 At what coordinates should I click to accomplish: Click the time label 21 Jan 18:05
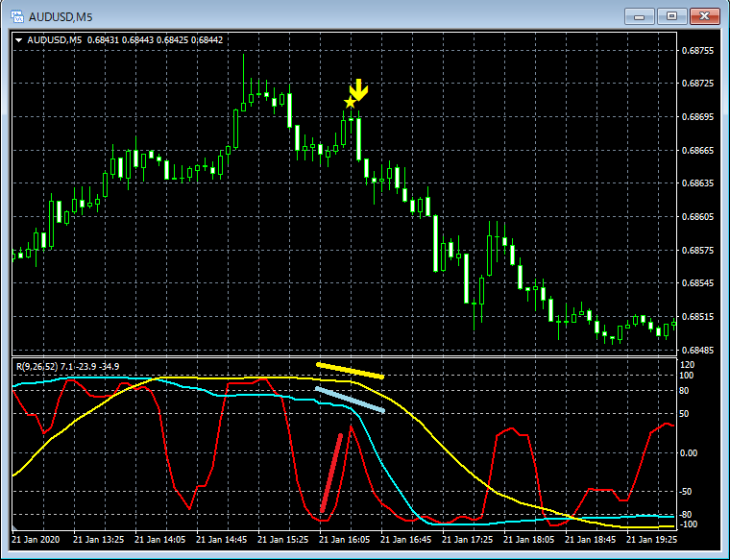click(528, 540)
